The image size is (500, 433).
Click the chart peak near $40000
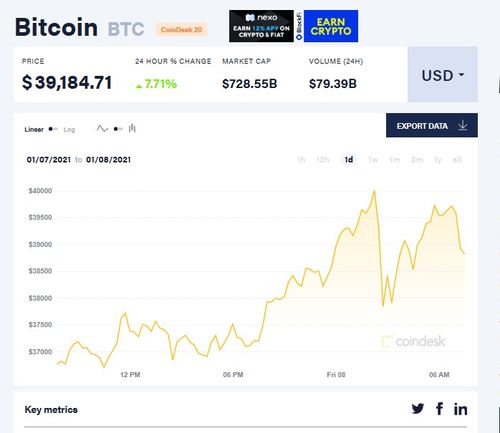click(374, 191)
